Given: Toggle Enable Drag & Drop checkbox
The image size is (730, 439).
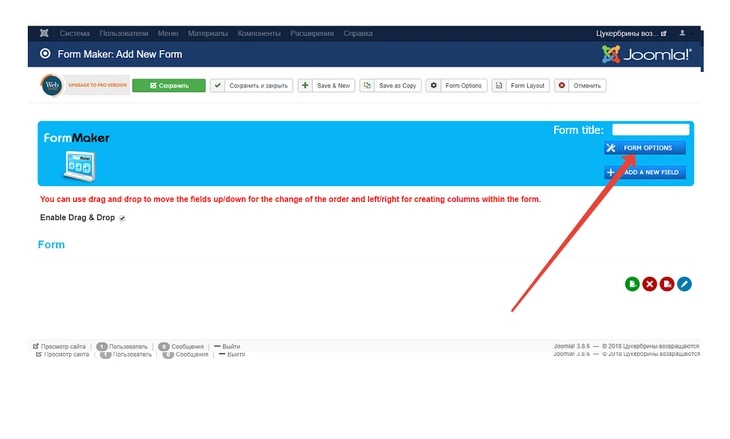Looking at the screenshot, I should [122, 218].
